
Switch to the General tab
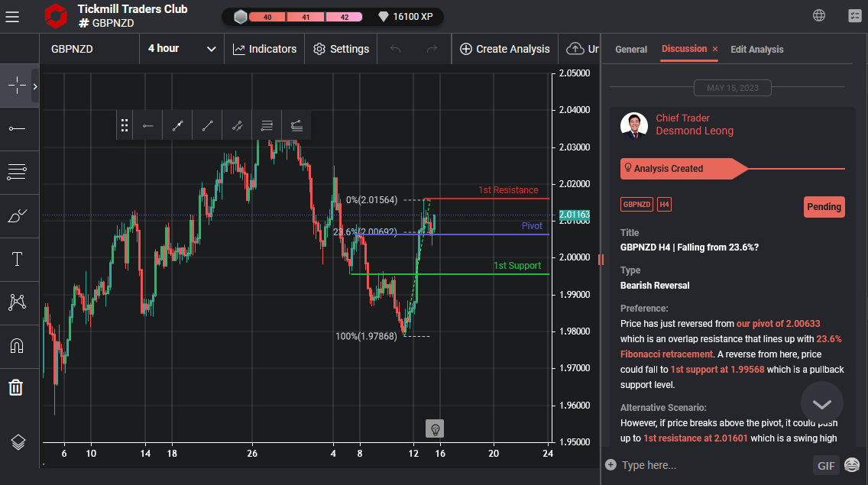point(630,50)
